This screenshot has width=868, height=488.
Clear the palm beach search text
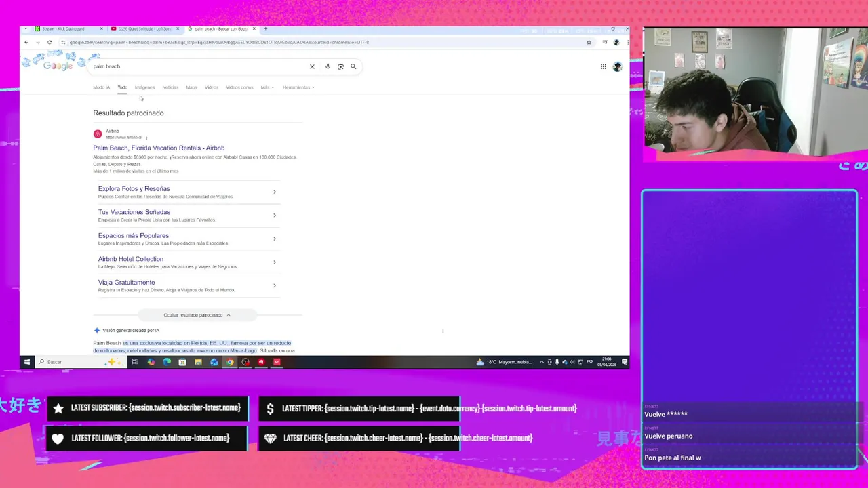click(312, 66)
